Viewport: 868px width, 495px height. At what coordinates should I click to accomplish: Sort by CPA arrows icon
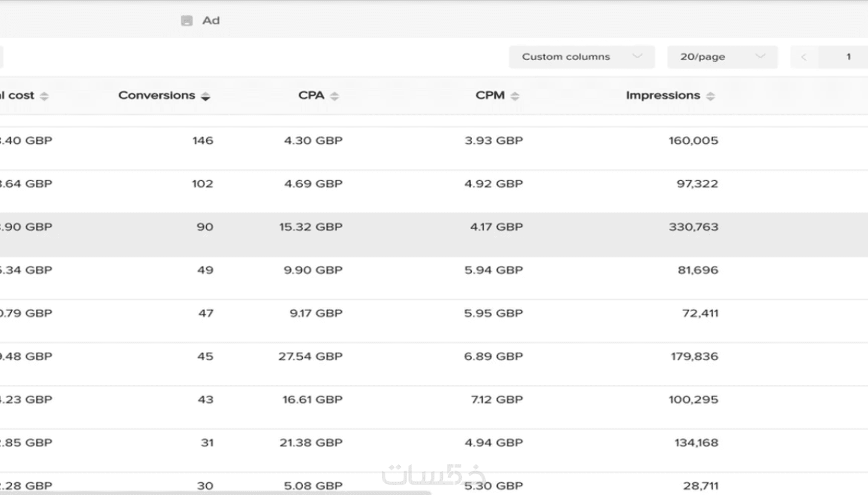(x=334, y=96)
